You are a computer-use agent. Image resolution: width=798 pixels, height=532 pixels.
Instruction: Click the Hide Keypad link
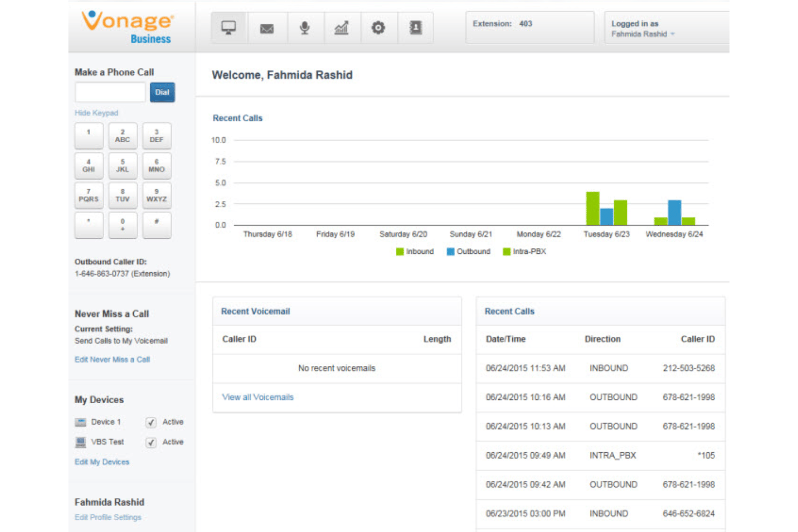tap(96, 113)
